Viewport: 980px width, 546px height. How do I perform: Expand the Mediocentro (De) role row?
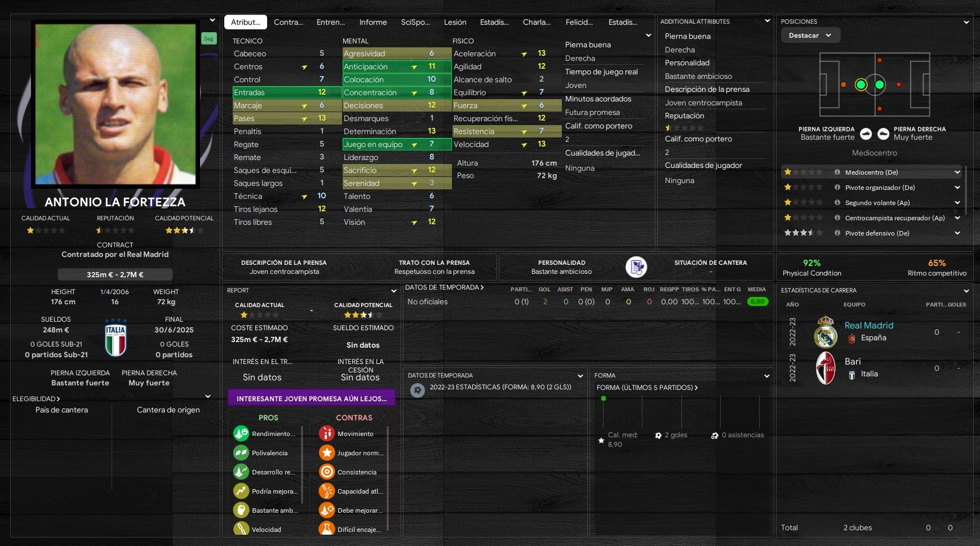point(957,172)
